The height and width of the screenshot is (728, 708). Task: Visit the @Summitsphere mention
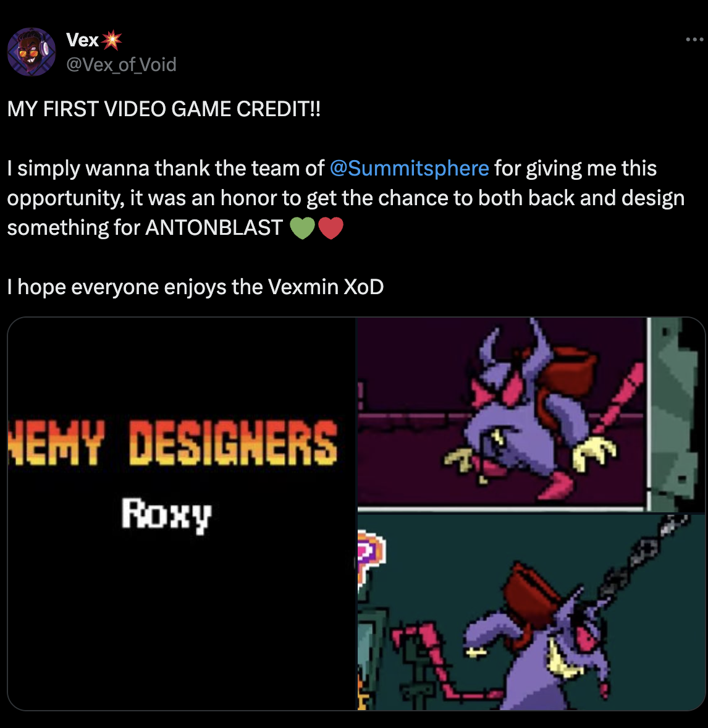tap(409, 168)
